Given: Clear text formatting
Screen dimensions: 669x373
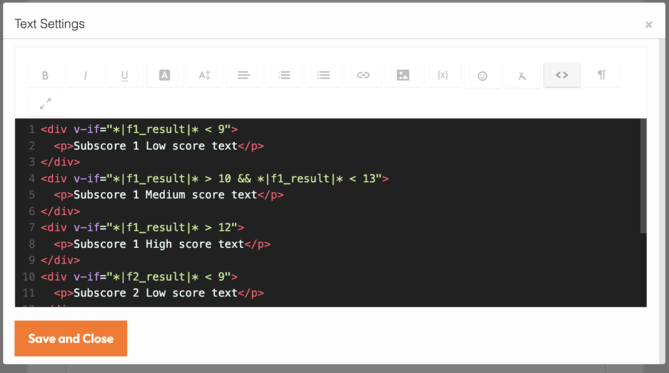Looking at the screenshot, I should tap(522, 75).
